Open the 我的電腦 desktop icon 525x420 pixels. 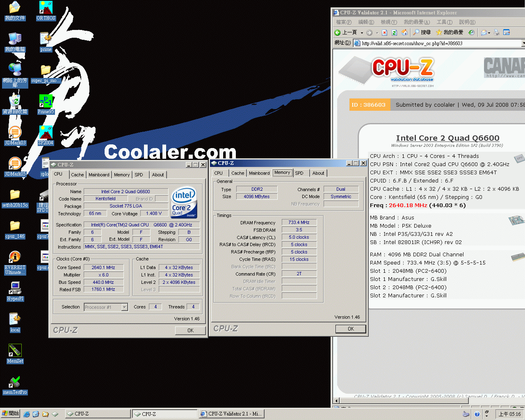pos(15,42)
